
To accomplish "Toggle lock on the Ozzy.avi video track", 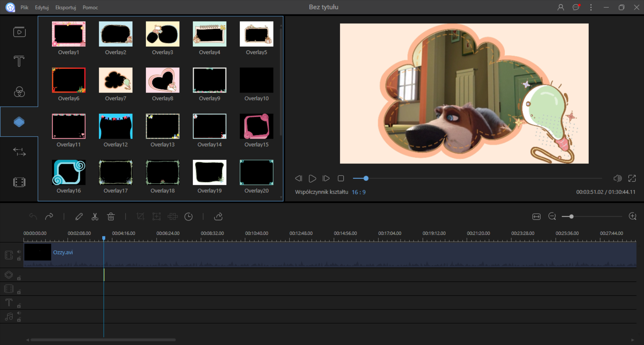I will (19, 258).
